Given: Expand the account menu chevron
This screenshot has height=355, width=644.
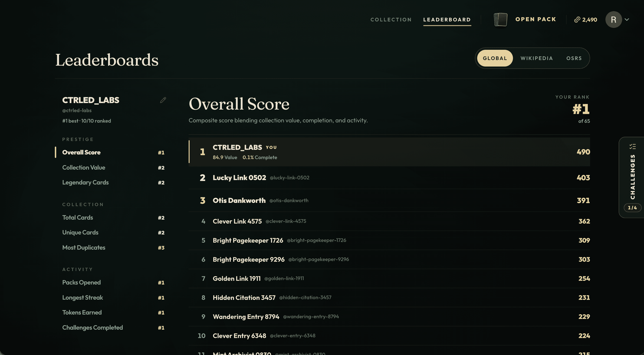Looking at the screenshot, I should [627, 20].
